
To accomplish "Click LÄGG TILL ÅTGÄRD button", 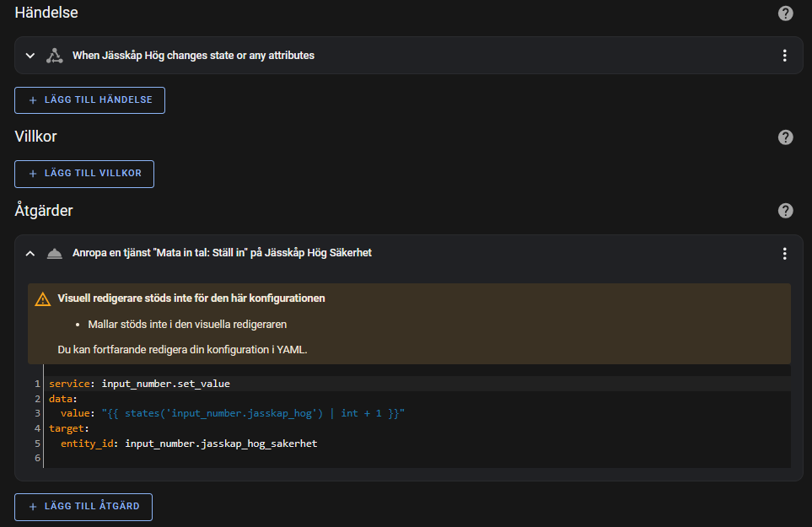I will point(83,507).
